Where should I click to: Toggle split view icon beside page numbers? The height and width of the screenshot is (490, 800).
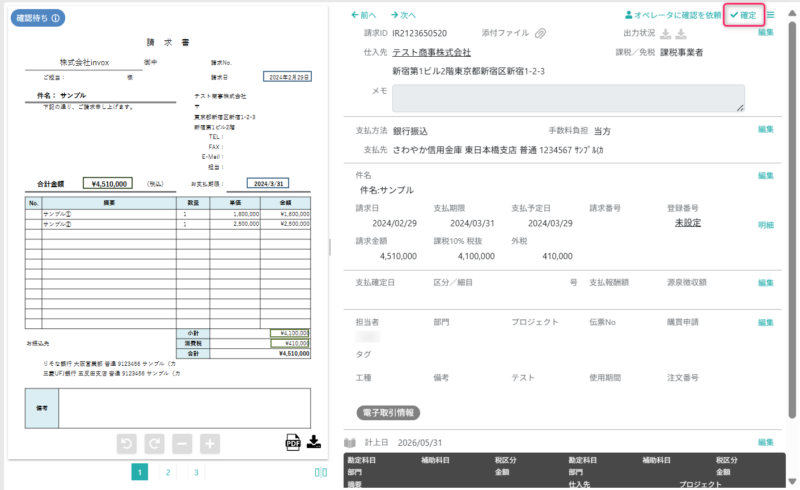click(x=321, y=472)
